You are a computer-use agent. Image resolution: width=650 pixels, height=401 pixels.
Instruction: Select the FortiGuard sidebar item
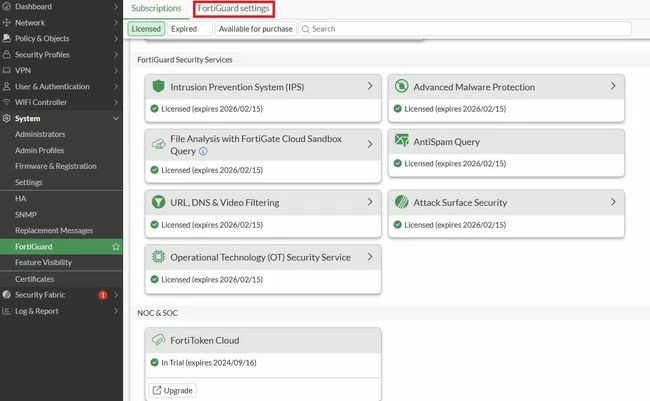pyautogui.click(x=61, y=246)
